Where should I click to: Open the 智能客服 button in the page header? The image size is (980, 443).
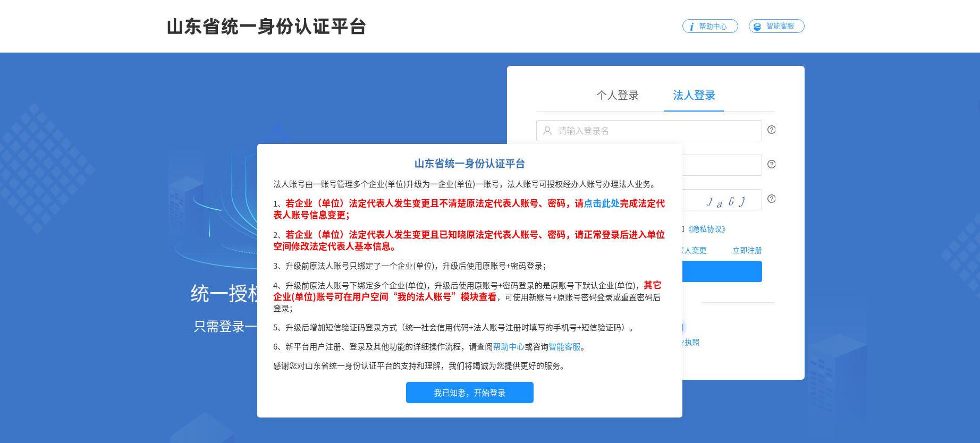click(x=776, y=26)
